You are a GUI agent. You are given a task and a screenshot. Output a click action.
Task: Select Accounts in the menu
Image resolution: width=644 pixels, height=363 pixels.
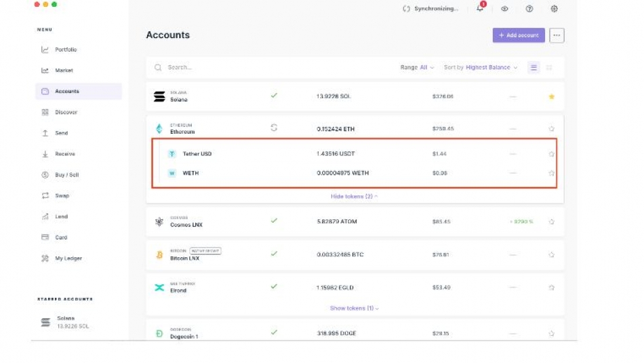[78, 92]
